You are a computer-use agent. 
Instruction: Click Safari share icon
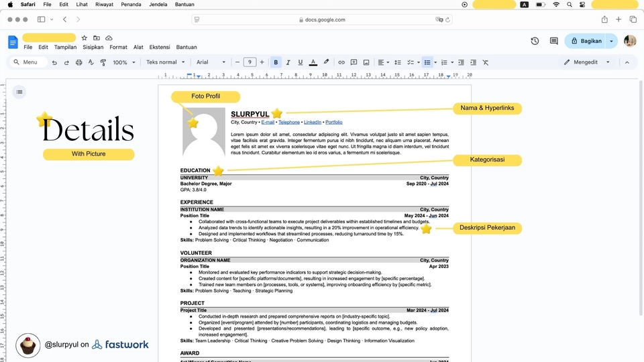point(604,19)
